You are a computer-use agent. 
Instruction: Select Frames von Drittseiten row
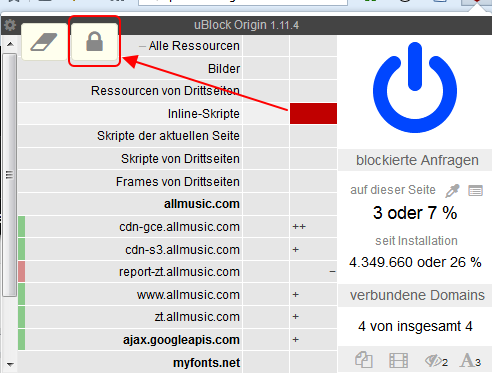(x=130, y=182)
